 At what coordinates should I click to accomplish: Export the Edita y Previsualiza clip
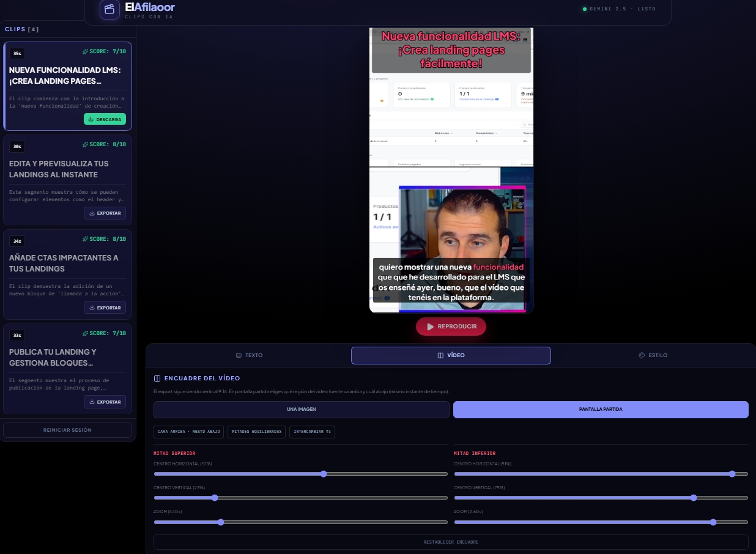(x=105, y=213)
